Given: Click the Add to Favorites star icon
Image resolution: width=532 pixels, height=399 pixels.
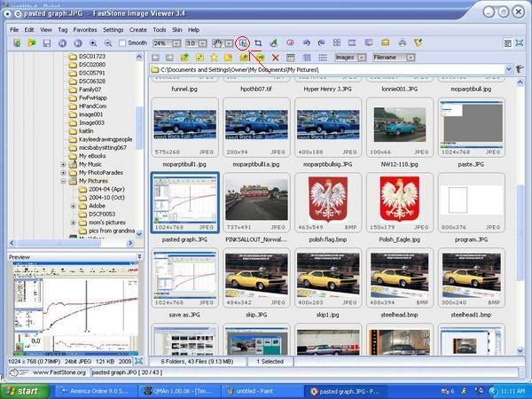Looking at the screenshot, I should point(214,58).
